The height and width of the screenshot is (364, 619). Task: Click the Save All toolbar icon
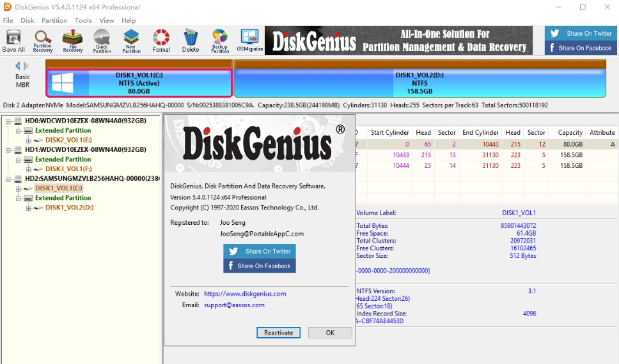point(13,41)
